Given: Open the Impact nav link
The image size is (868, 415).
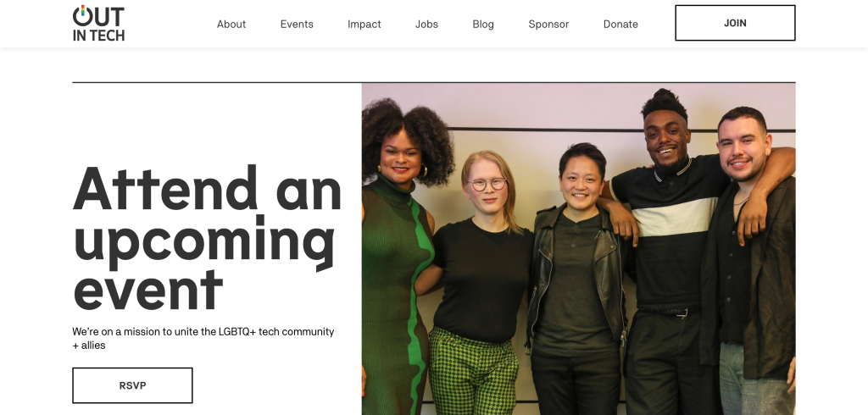Looking at the screenshot, I should 364,25.
